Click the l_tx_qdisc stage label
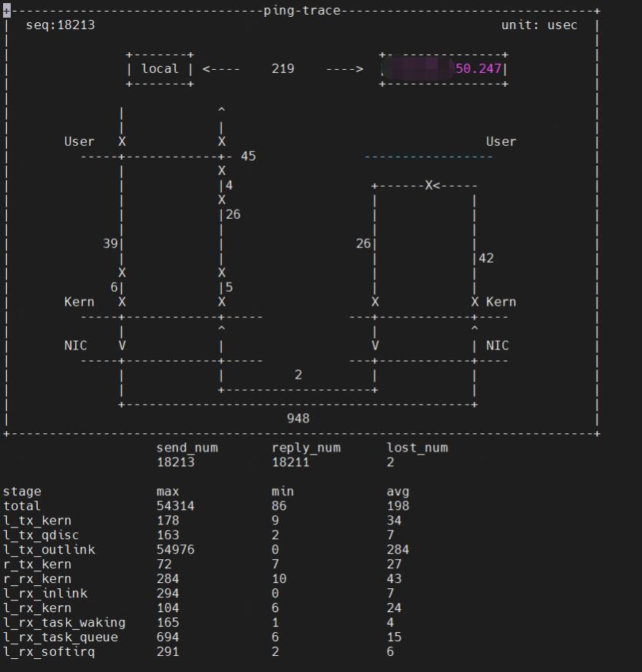The height and width of the screenshot is (672, 642). click(x=41, y=535)
